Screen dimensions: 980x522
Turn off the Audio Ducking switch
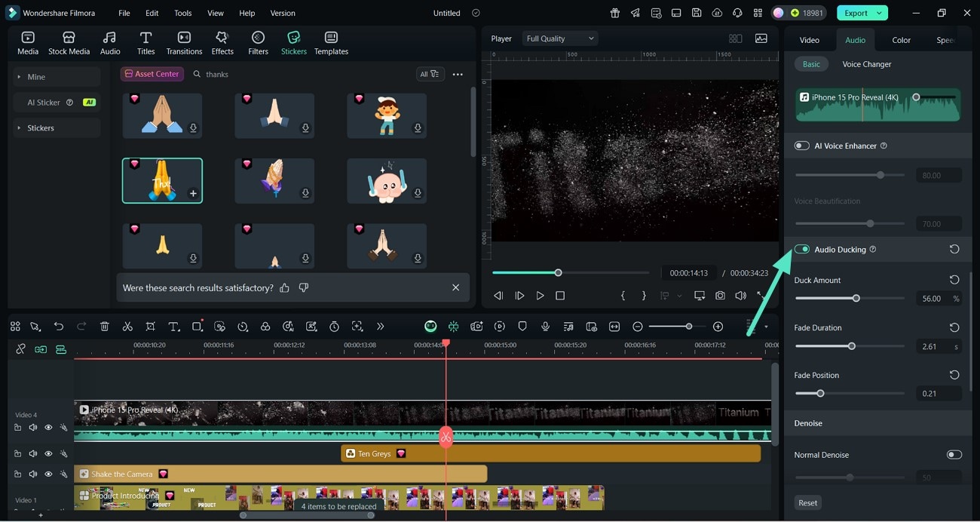point(801,249)
